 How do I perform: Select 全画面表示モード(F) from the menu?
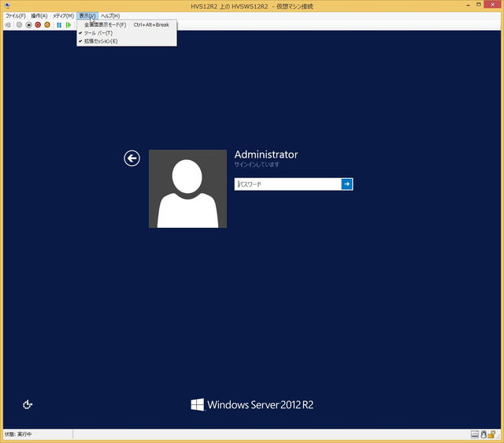[x=127, y=24]
